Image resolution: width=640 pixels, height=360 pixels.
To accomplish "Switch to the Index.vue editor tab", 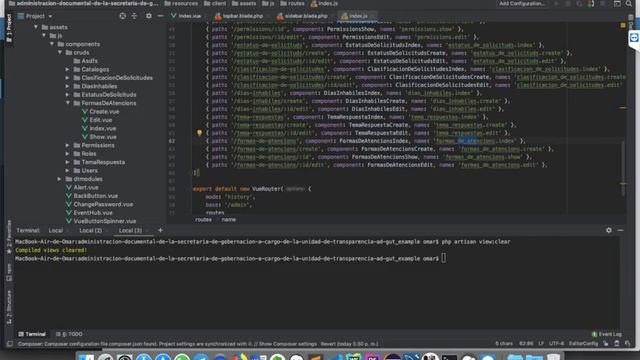I will (x=186, y=16).
